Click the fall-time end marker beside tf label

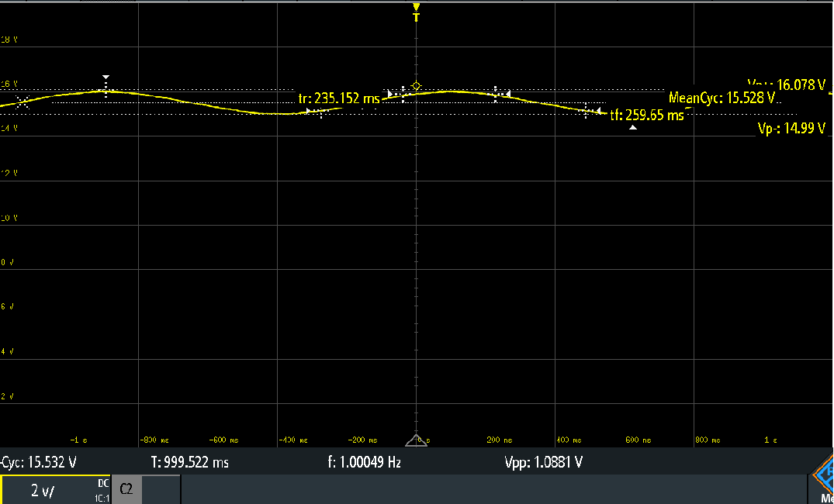coord(598,112)
